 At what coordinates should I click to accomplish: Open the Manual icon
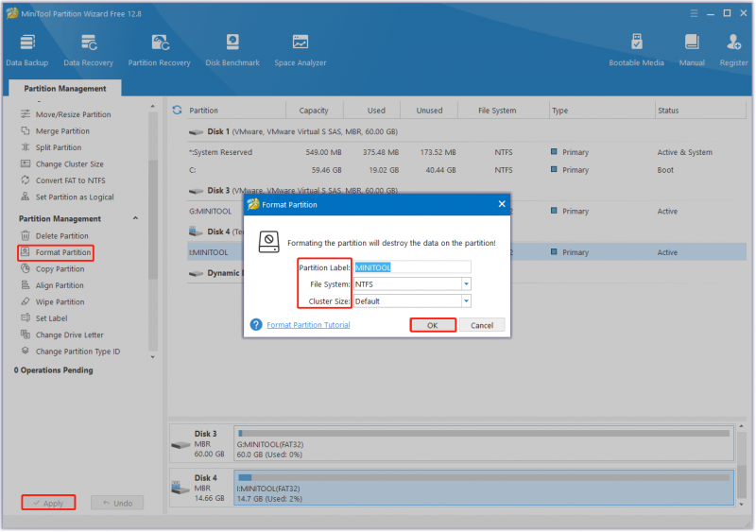[692, 50]
